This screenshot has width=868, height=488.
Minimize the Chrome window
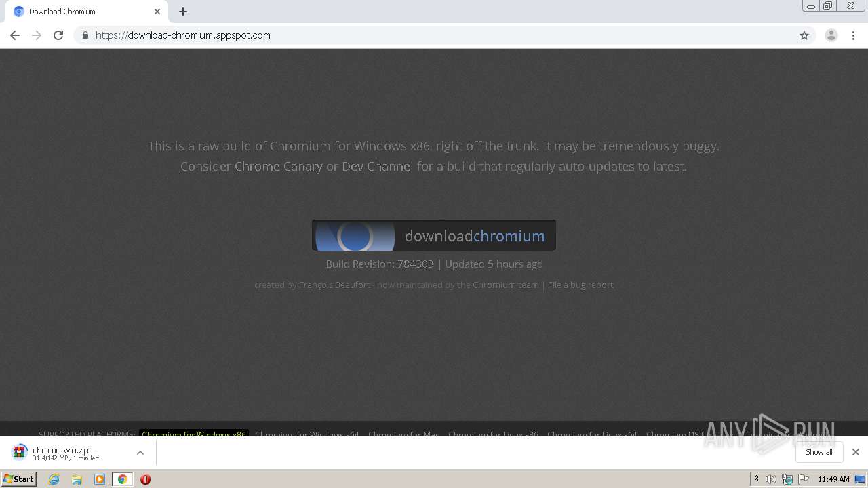(x=810, y=6)
